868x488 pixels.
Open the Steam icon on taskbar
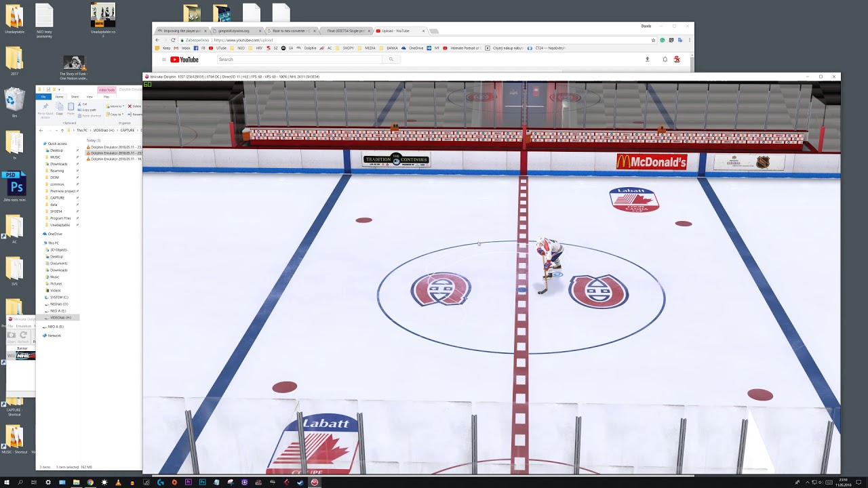coord(300,482)
